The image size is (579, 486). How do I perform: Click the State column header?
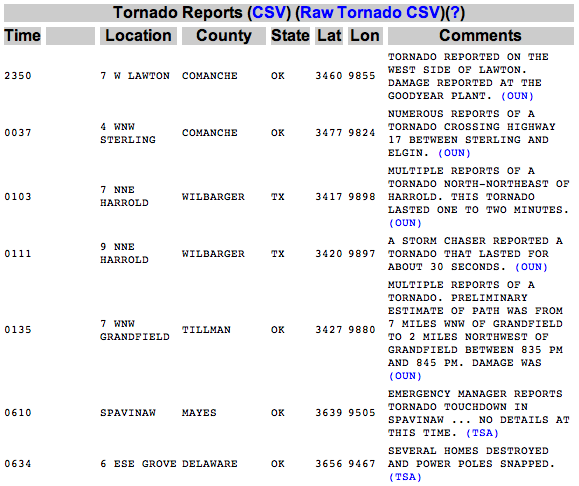coord(290,36)
